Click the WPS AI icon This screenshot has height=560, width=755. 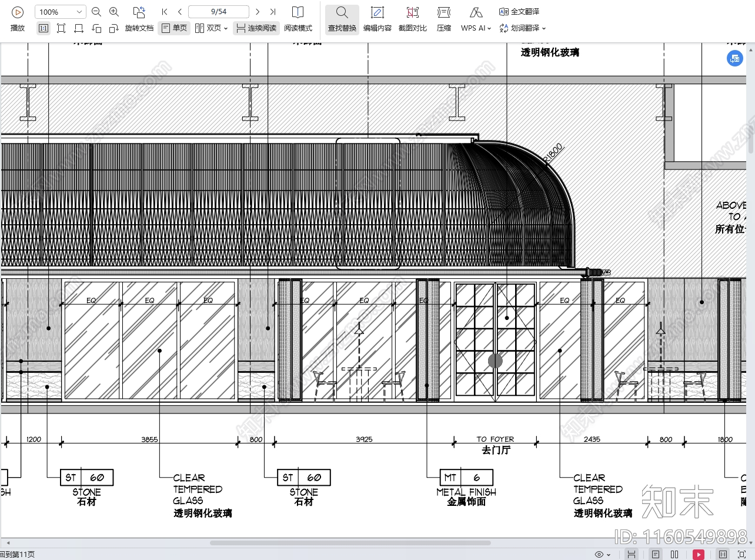(x=476, y=12)
